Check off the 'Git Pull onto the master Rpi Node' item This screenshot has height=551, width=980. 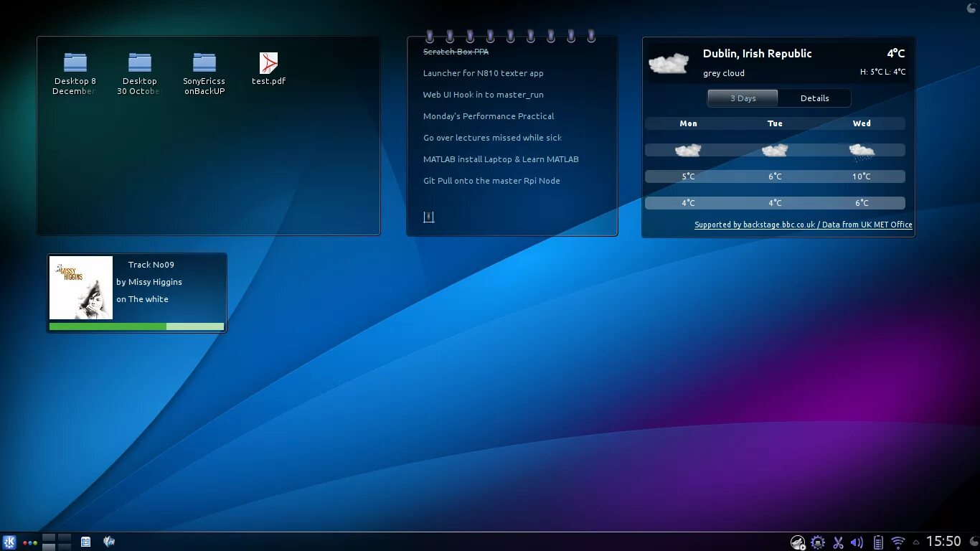coord(491,181)
